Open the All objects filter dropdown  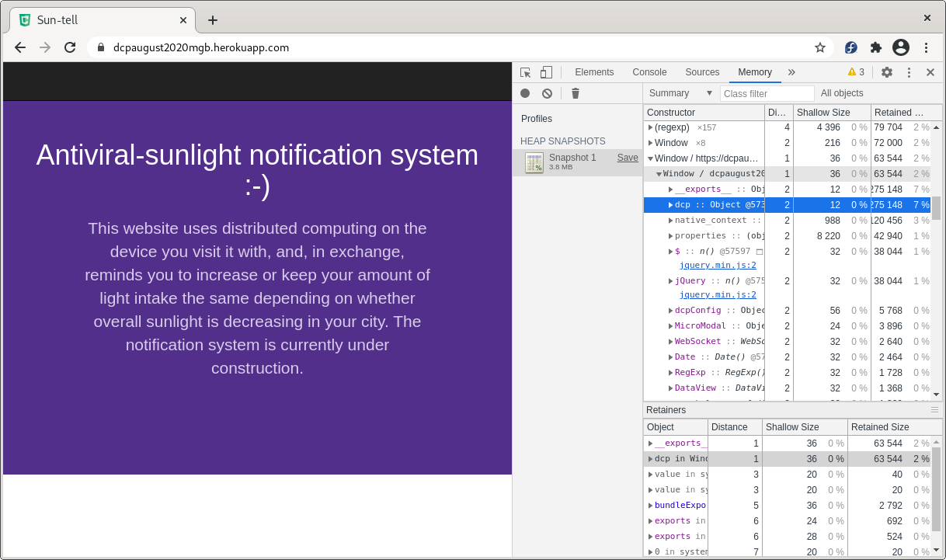[x=842, y=93]
